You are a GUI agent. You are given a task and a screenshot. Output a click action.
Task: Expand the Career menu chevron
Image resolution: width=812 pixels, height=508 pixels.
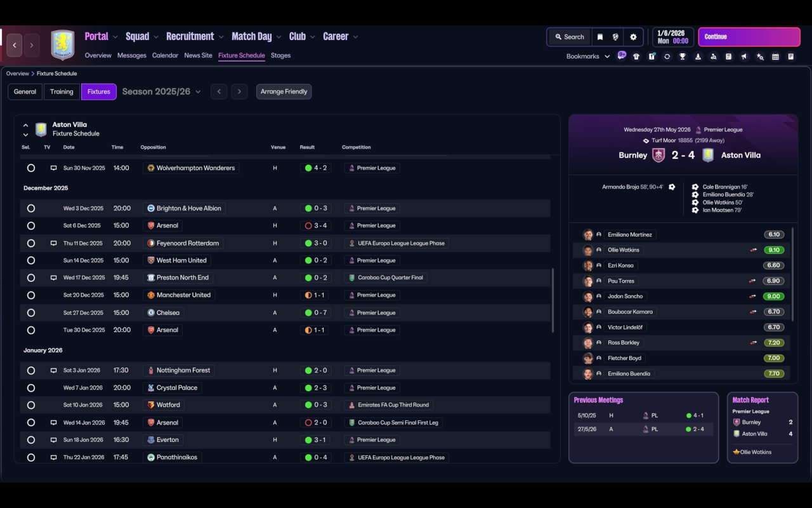[x=355, y=37]
